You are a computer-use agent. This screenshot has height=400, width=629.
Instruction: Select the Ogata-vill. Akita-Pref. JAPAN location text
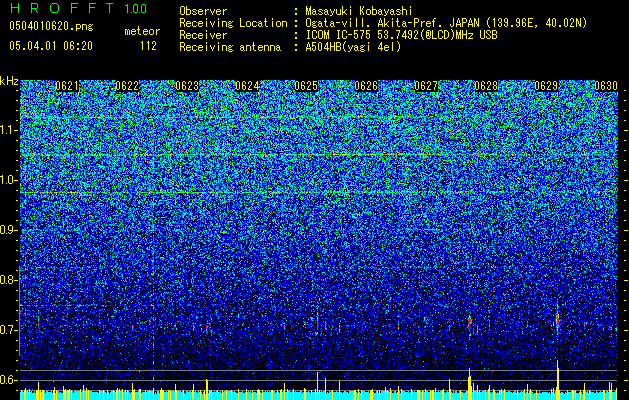(446, 23)
